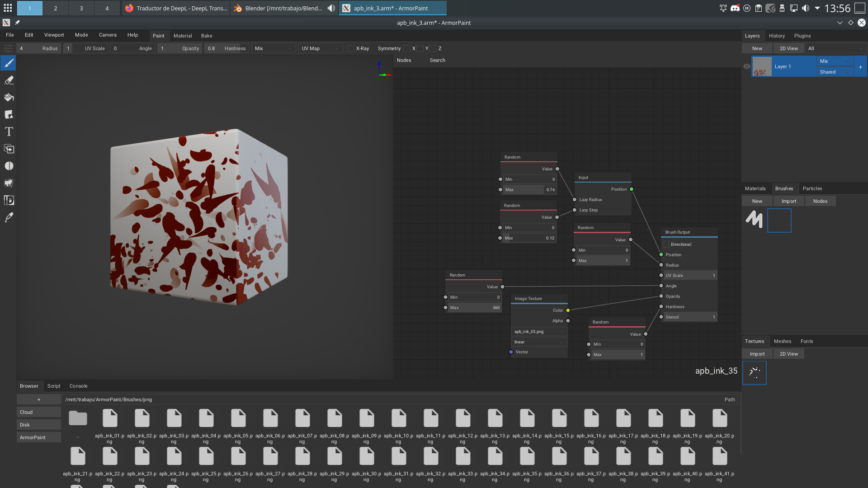Enable the X-Ray checkbox
The image size is (868, 488).
(x=350, y=48)
